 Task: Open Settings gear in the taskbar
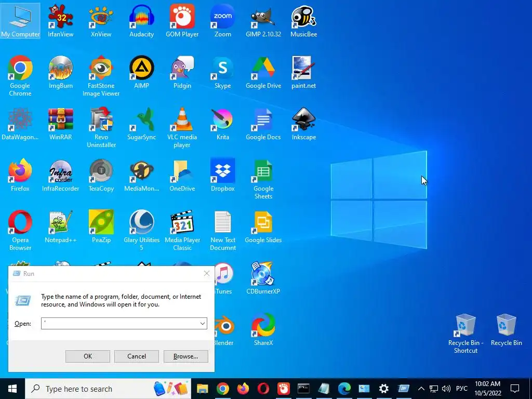pyautogui.click(x=384, y=389)
